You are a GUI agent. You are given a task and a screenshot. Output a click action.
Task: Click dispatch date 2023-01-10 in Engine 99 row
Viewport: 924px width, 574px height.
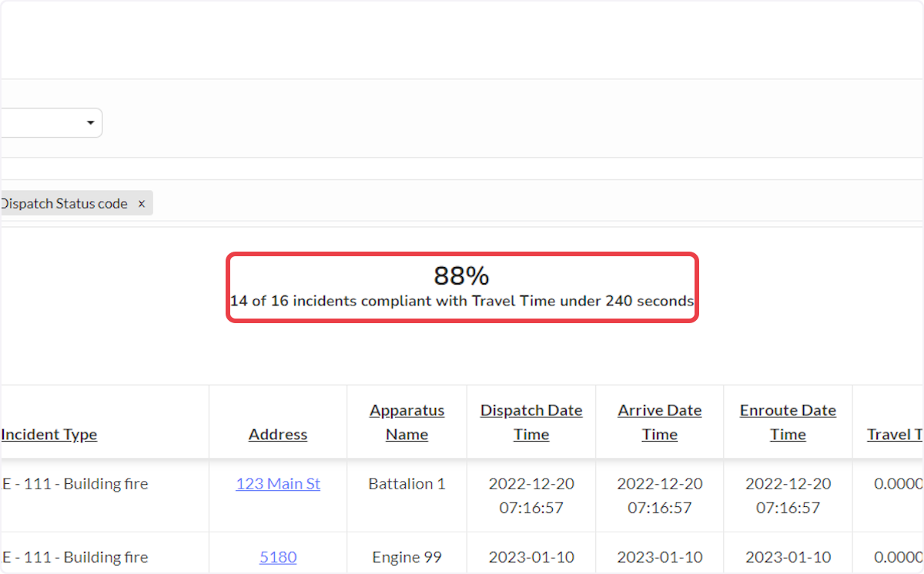[531, 557]
